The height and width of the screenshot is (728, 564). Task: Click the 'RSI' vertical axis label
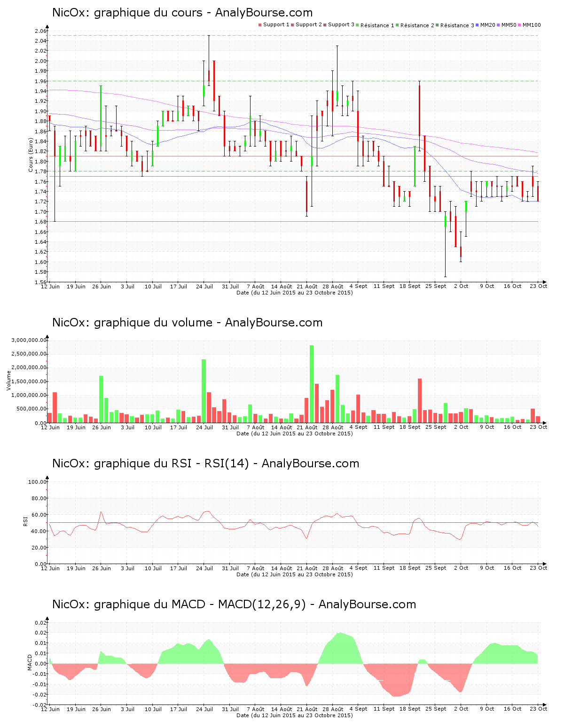point(25,521)
